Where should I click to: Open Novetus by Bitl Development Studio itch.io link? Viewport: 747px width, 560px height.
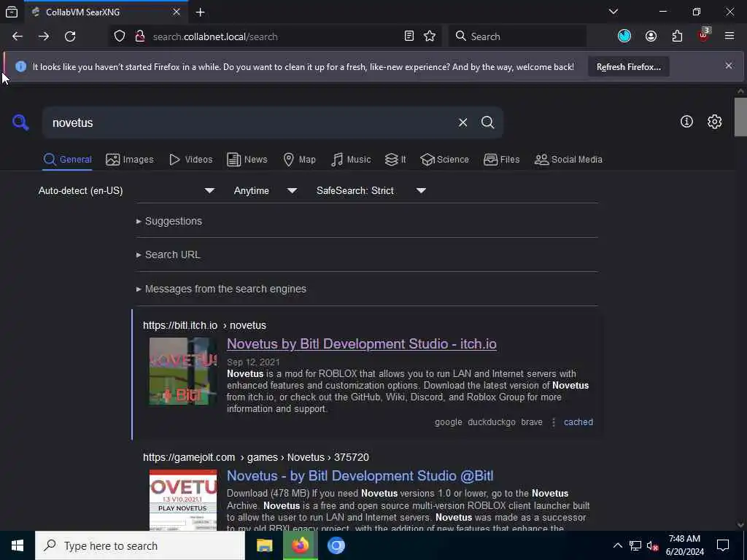[362, 344]
